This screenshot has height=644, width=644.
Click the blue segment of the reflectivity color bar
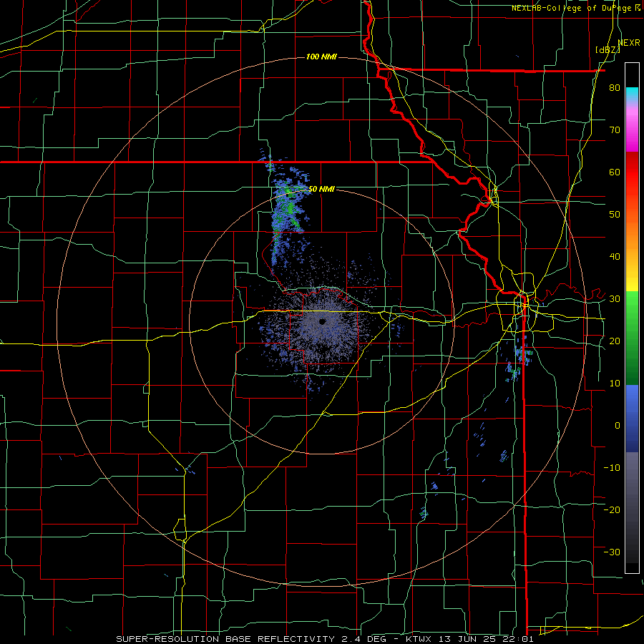click(x=632, y=419)
